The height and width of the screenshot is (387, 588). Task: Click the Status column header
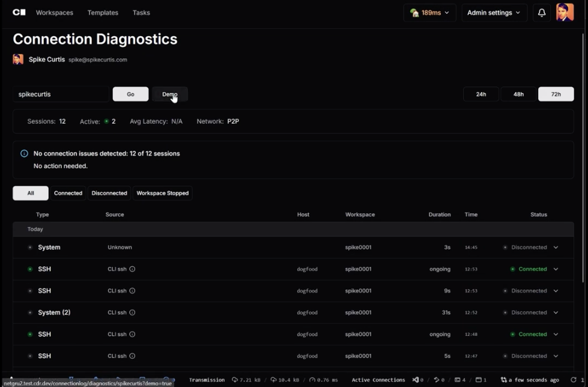pos(539,215)
